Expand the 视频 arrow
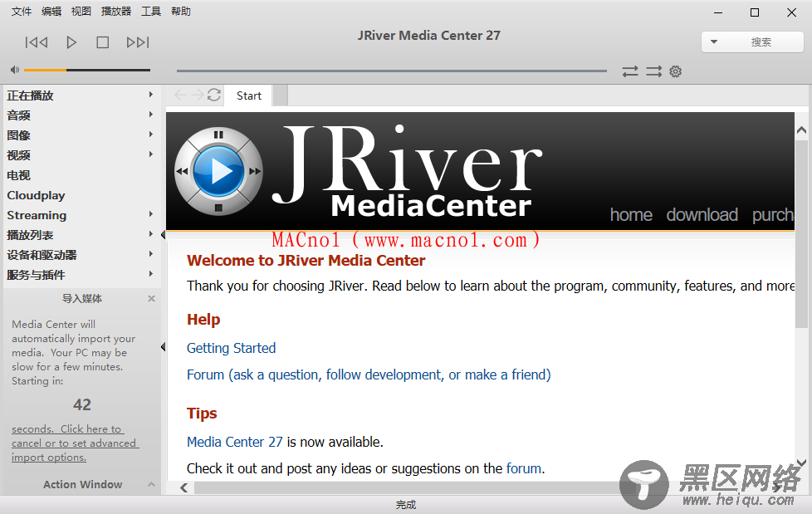 coord(151,154)
